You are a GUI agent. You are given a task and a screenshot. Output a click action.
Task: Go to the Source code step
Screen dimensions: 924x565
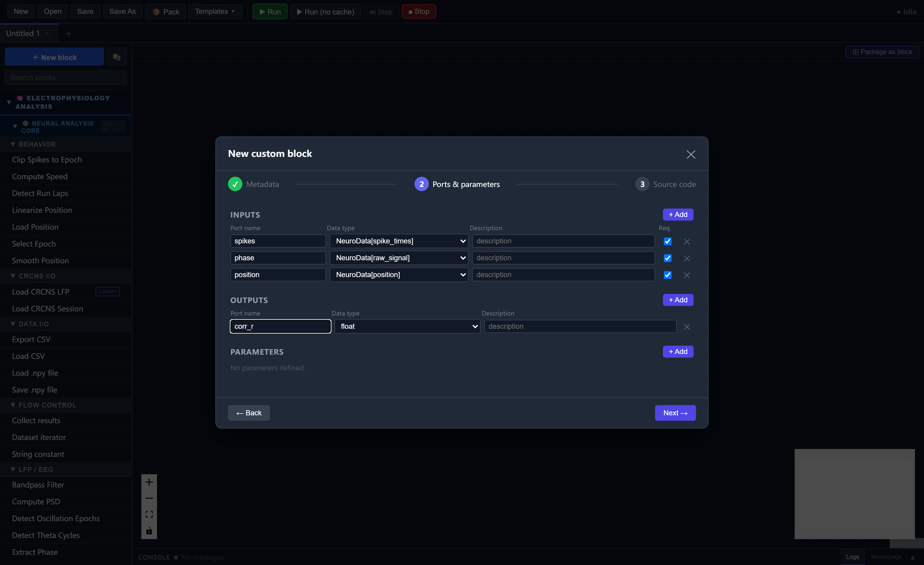[665, 184]
